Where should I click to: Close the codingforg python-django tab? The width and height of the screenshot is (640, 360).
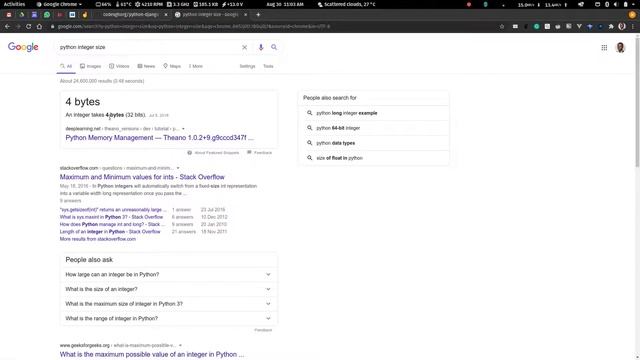(x=166, y=15)
